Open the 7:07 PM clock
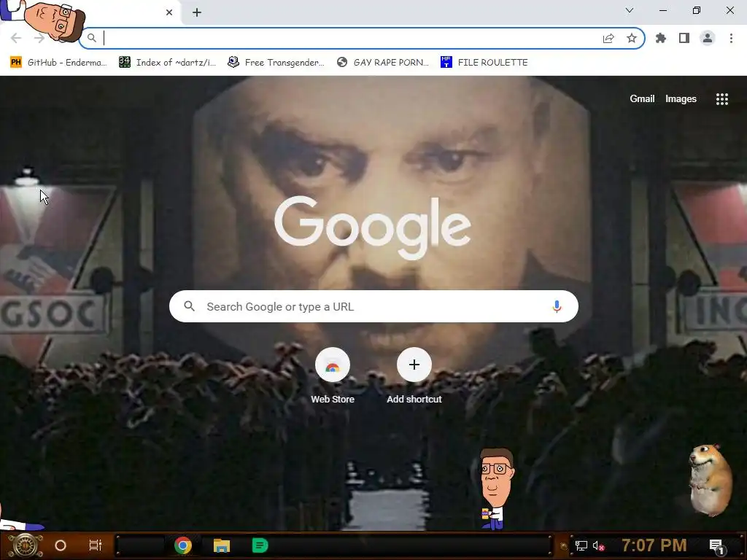 654,545
